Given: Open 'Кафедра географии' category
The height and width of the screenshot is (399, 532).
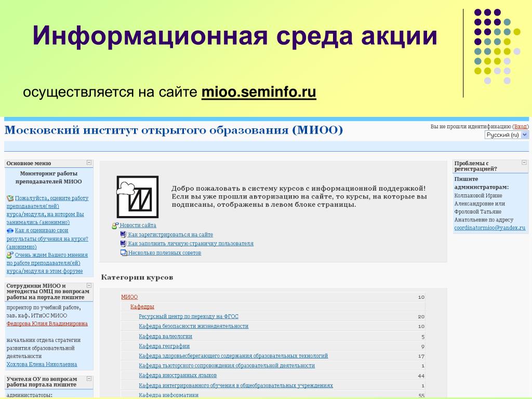Looking at the screenshot, I should [164, 346].
